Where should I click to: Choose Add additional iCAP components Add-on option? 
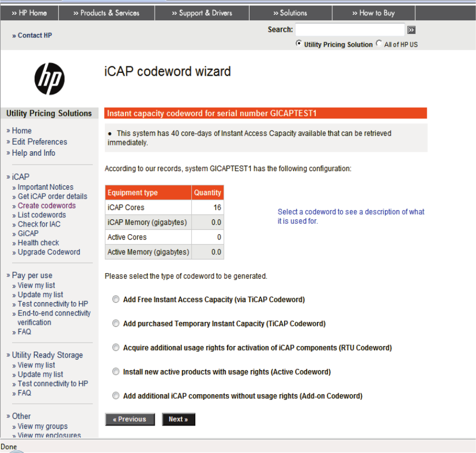(x=116, y=395)
